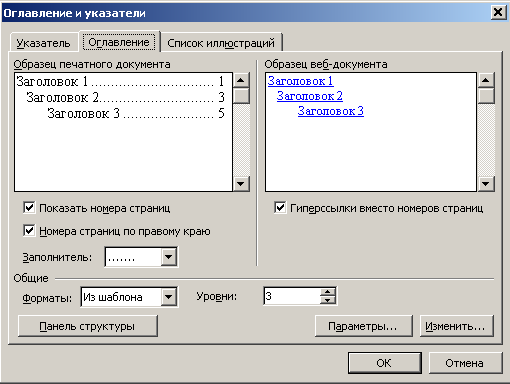Click the Панель структуры button

click(87, 326)
